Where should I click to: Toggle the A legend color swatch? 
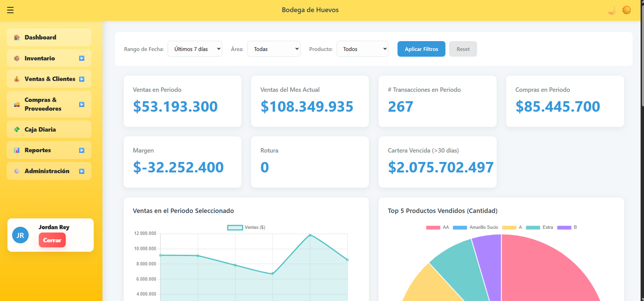(509, 228)
